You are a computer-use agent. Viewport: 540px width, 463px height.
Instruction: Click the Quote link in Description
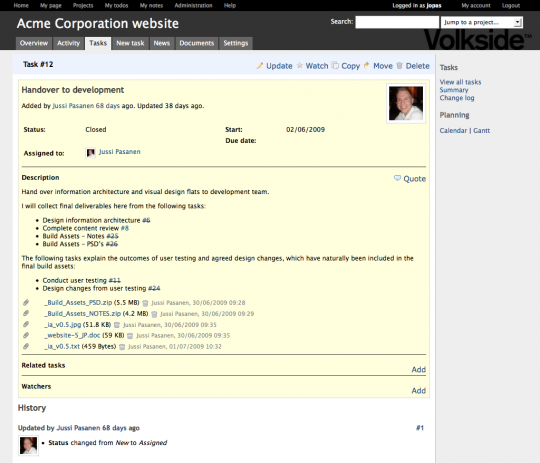[415, 179]
